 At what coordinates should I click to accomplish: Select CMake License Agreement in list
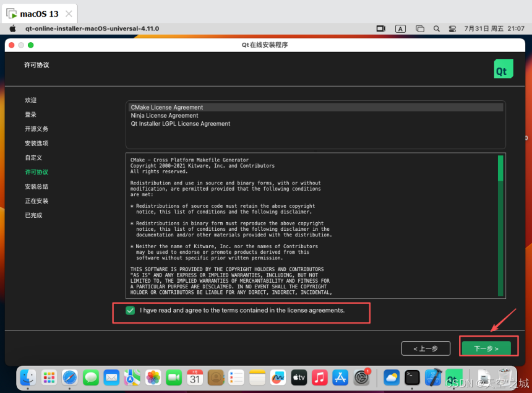coord(315,107)
